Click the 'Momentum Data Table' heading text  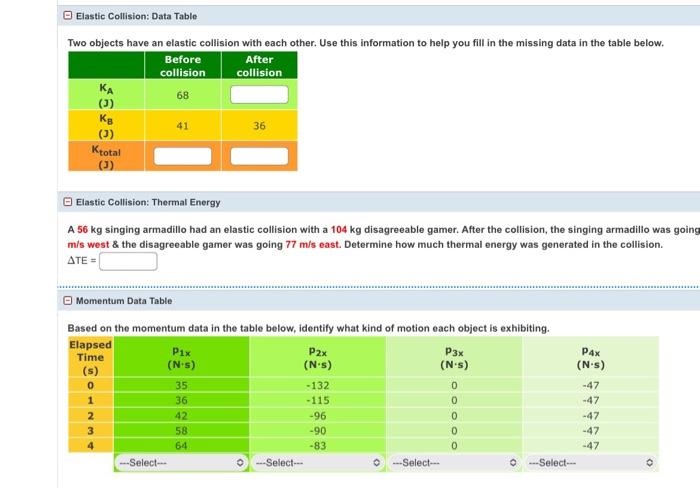tap(124, 301)
